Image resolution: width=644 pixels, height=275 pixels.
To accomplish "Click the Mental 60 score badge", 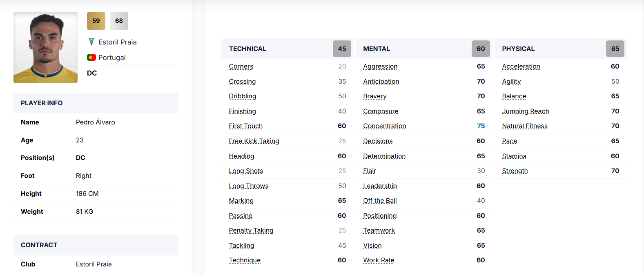I will pos(481,49).
